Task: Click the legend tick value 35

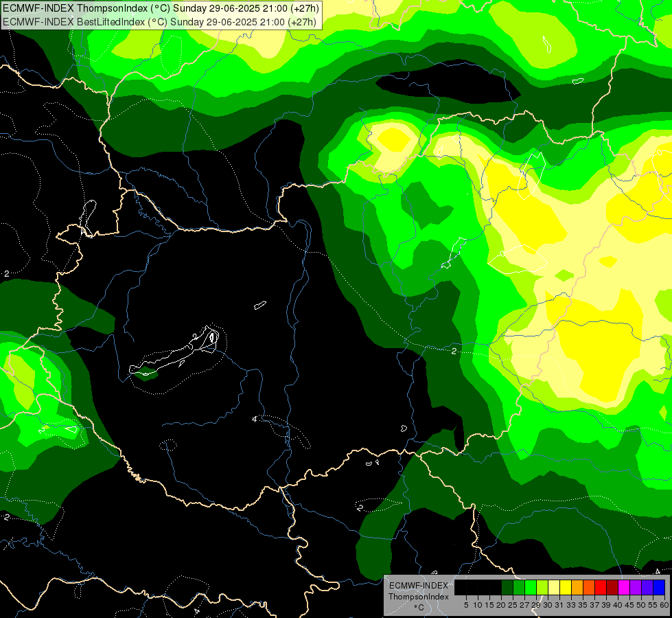Action: pos(583,605)
